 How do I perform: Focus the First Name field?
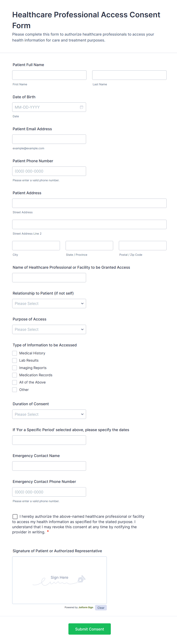tap(49, 75)
